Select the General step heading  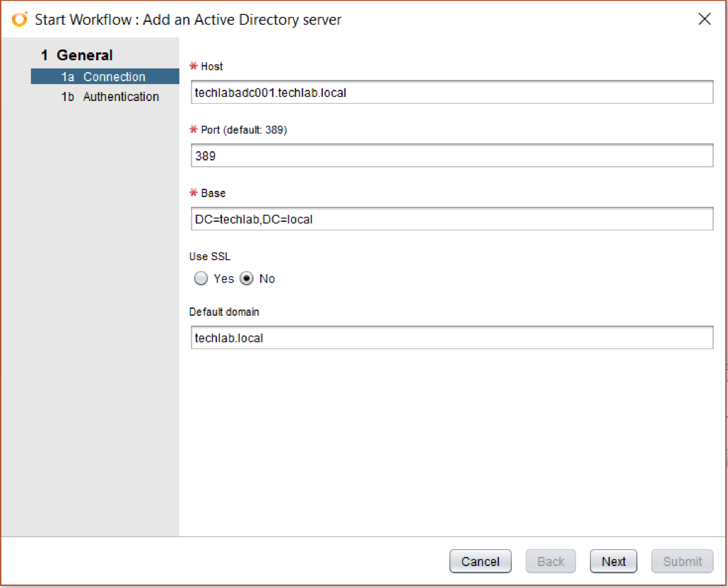[76, 55]
